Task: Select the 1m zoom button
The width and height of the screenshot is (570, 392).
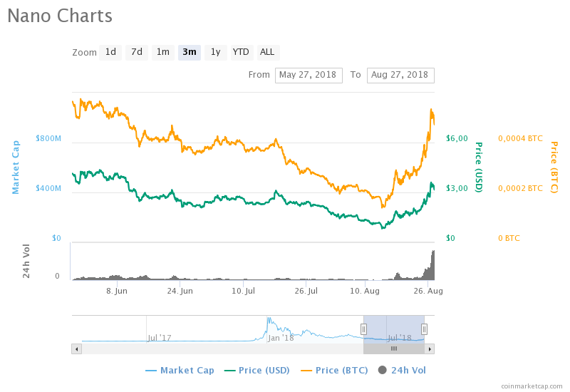Action: coord(163,52)
